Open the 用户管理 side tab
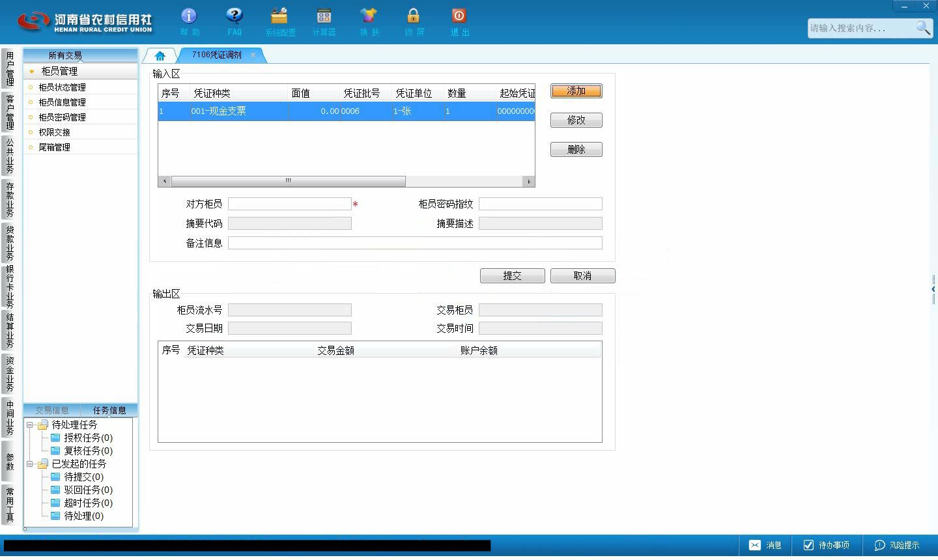The image size is (938, 560). coord(9,69)
